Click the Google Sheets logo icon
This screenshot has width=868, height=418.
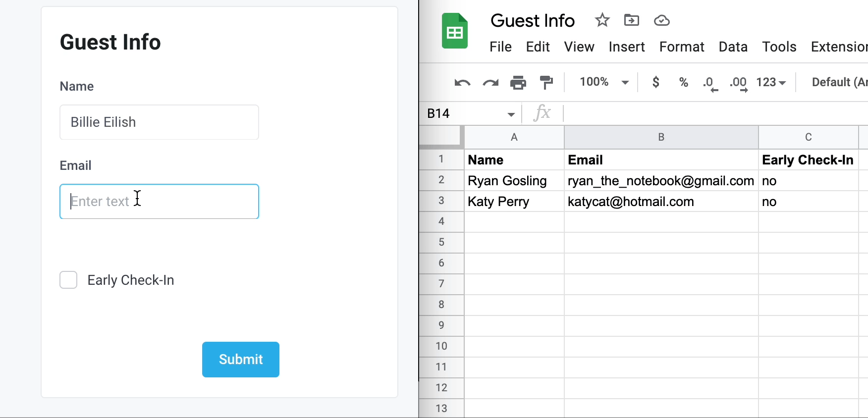455,31
